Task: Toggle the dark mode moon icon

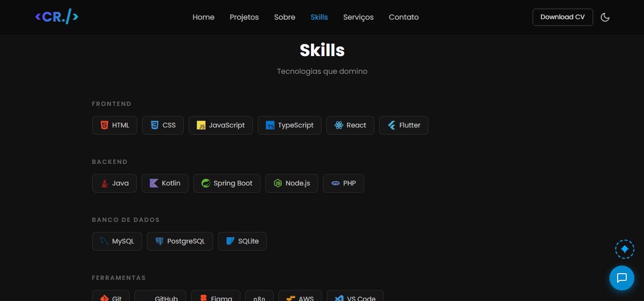Action: click(x=605, y=17)
